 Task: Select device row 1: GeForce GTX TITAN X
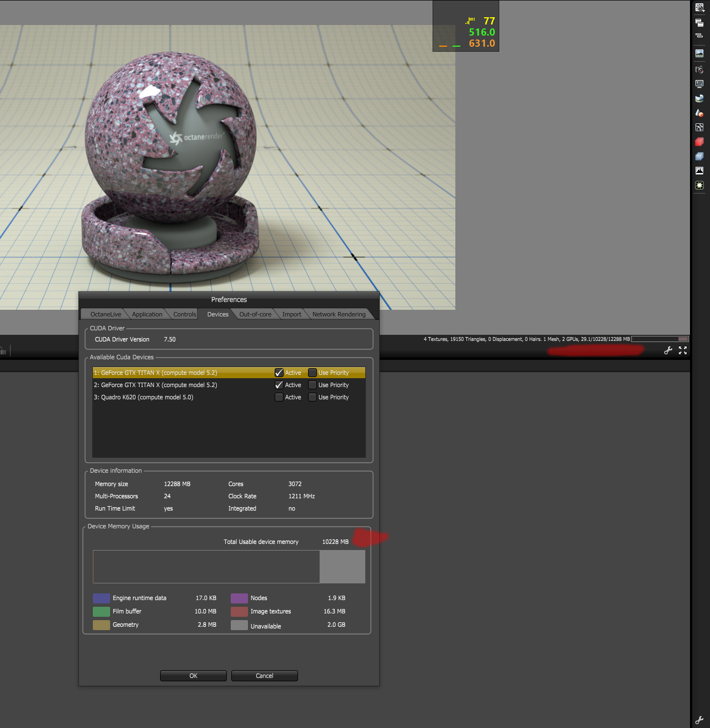[229, 373]
